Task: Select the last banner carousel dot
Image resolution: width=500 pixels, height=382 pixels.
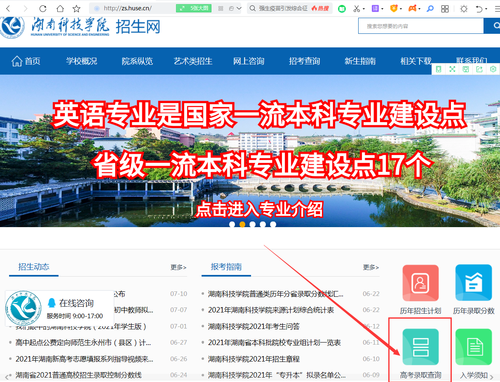Action: coord(273,224)
